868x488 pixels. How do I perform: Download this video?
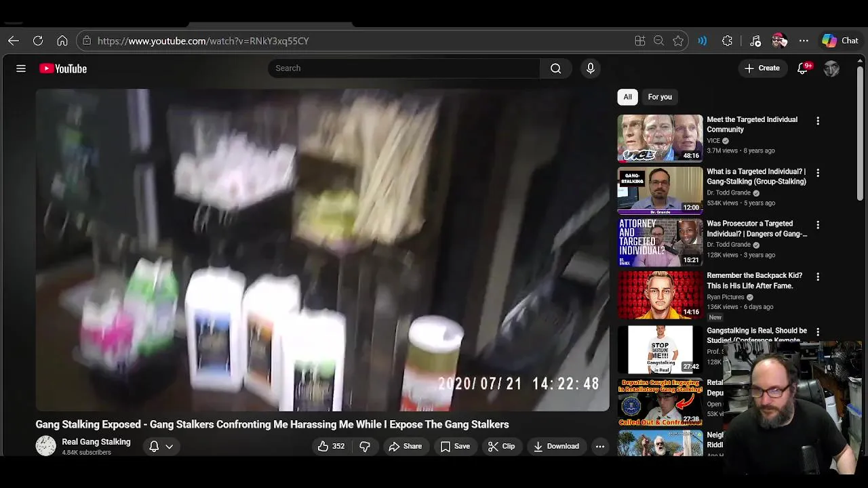pyautogui.click(x=556, y=446)
